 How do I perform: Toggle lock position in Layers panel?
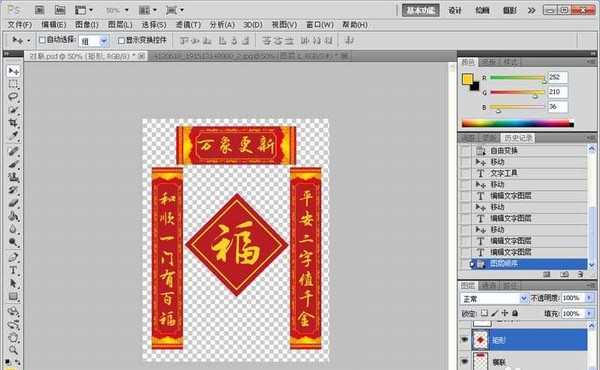click(505, 313)
